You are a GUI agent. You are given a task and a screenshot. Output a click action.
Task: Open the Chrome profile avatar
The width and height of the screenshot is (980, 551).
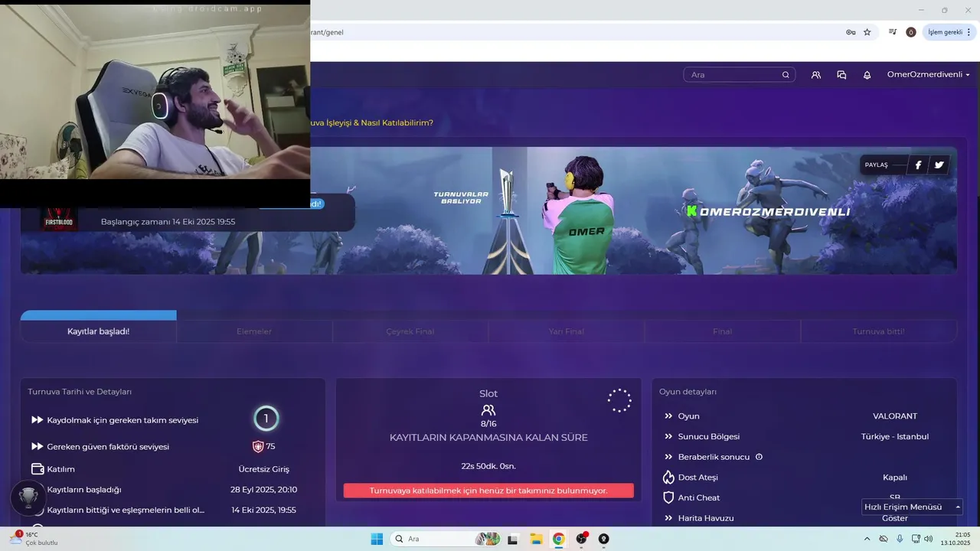tap(910, 32)
